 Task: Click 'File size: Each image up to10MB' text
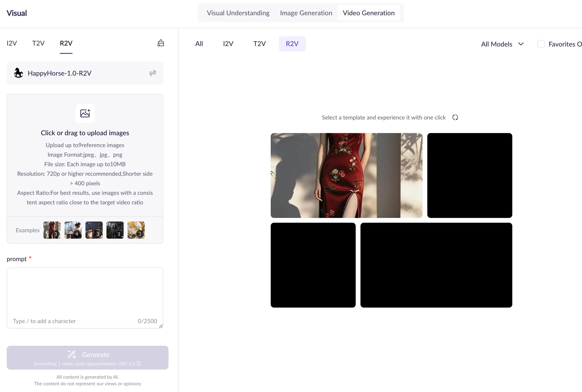(x=85, y=164)
